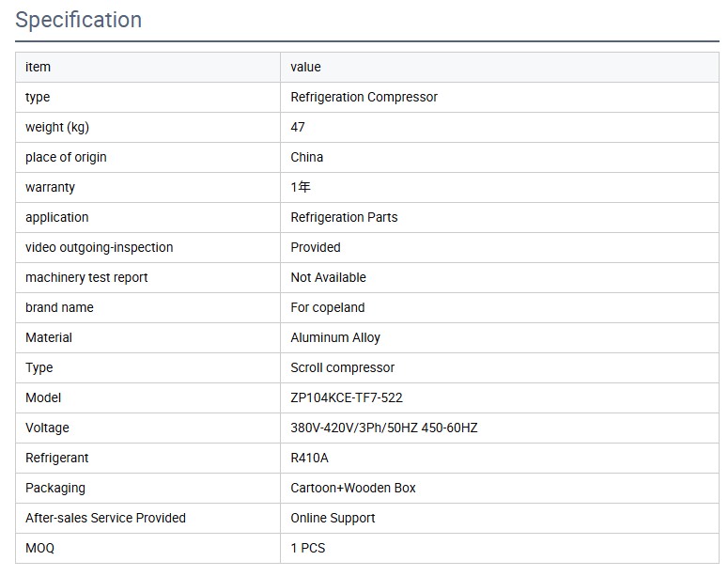Select the weight value 47
Screen dimensions: 728x576
298,127
